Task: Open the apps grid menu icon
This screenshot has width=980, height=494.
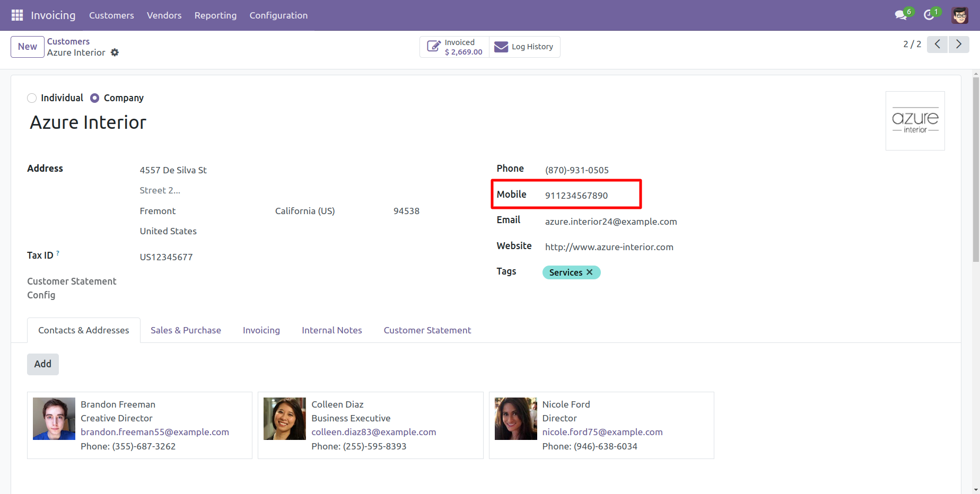Action: click(17, 15)
